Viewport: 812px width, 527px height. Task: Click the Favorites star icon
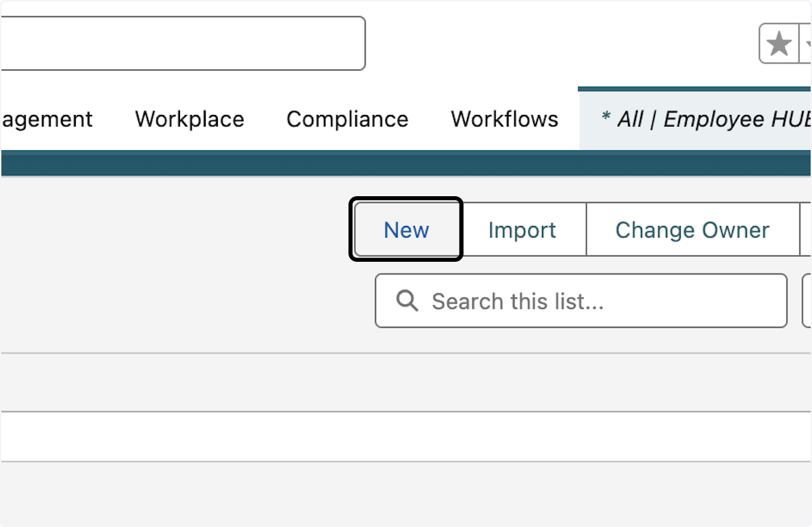click(780, 45)
